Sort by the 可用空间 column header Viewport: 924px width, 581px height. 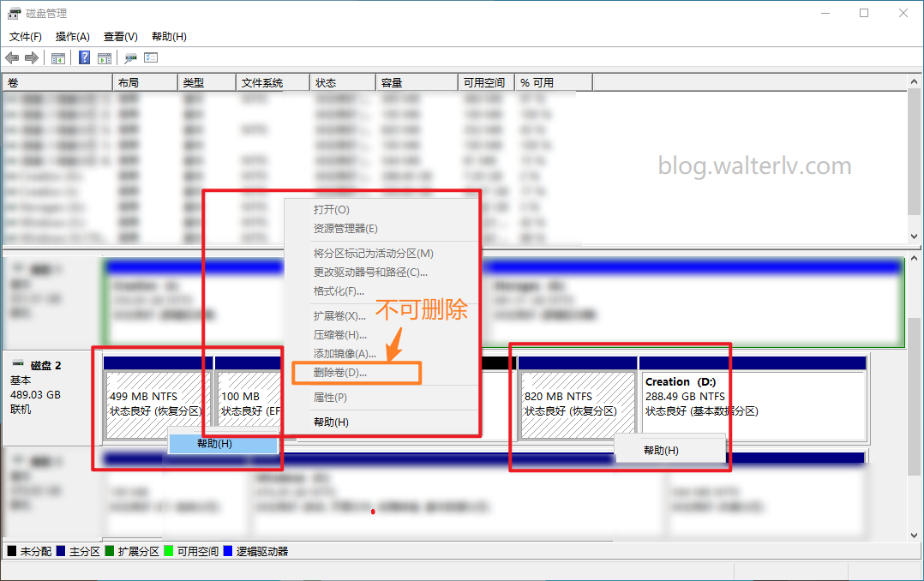(x=487, y=82)
